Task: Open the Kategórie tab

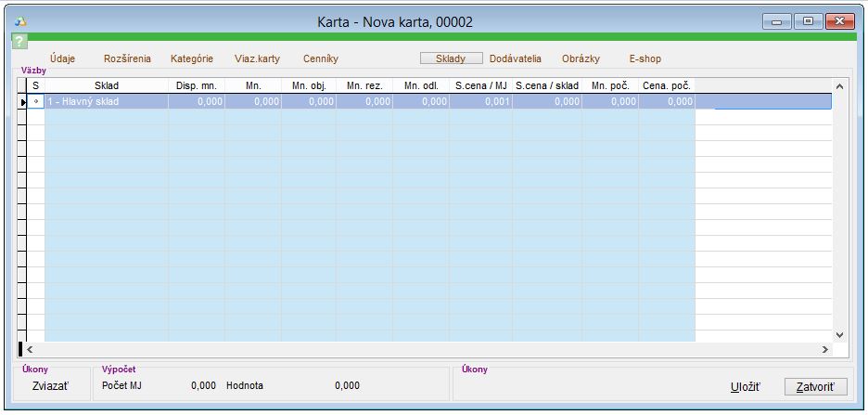Action: tap(192, 58)
